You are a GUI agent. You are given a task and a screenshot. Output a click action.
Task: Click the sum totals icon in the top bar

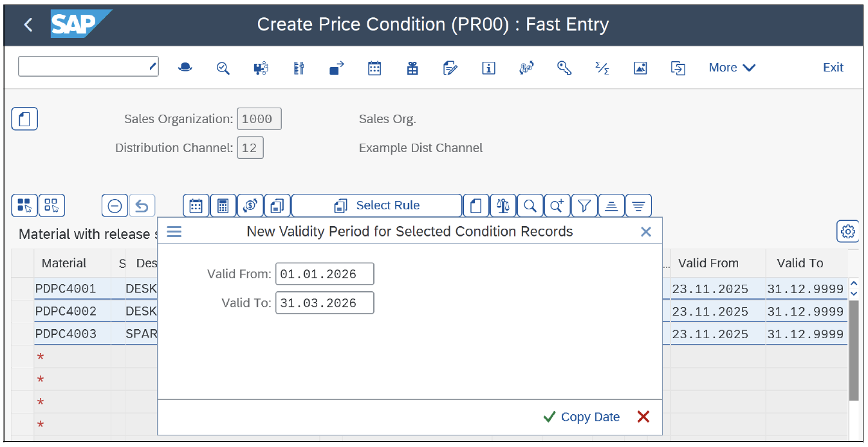tap(602, 68)
